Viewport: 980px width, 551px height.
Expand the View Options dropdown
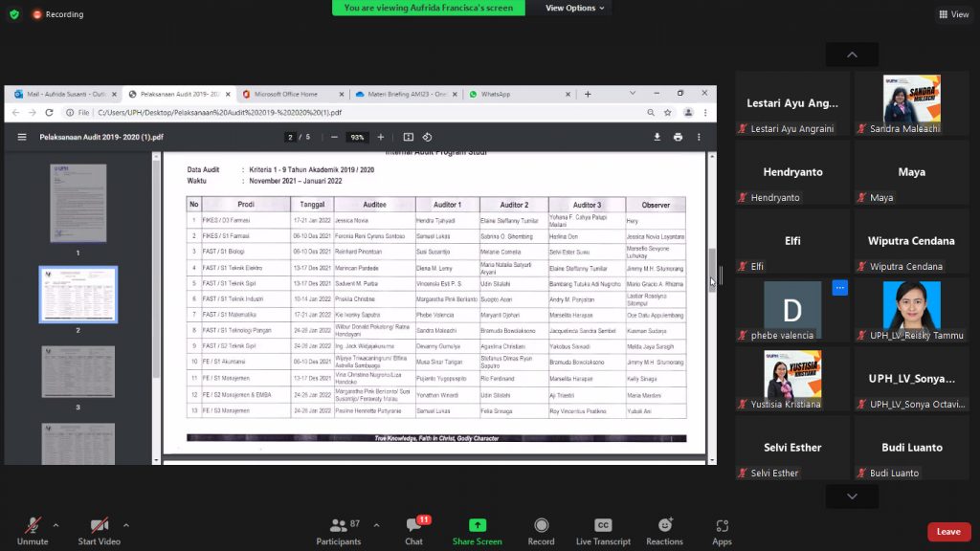tap(575, 8)
